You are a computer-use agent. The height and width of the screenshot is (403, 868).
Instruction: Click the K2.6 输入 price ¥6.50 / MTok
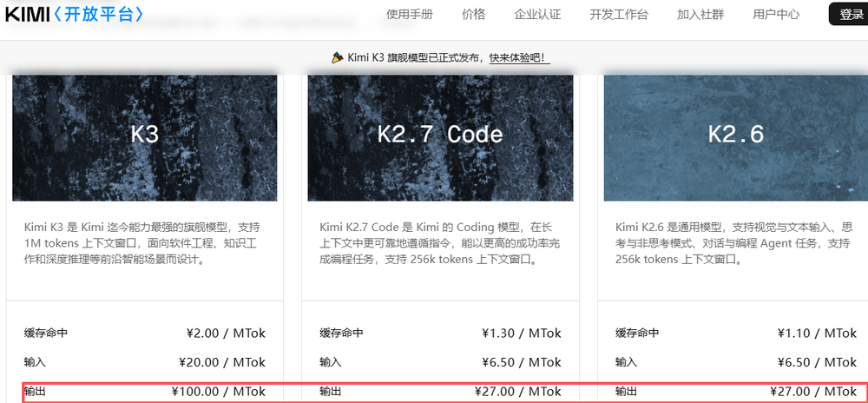(817, 362)
